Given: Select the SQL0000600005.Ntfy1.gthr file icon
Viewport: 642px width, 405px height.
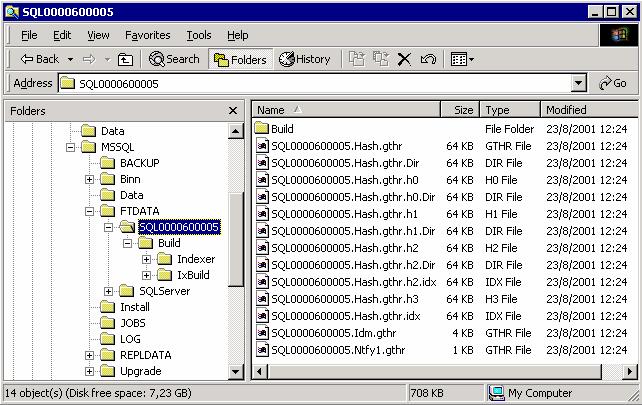Looking at the screenshot, I should (262, 349).
